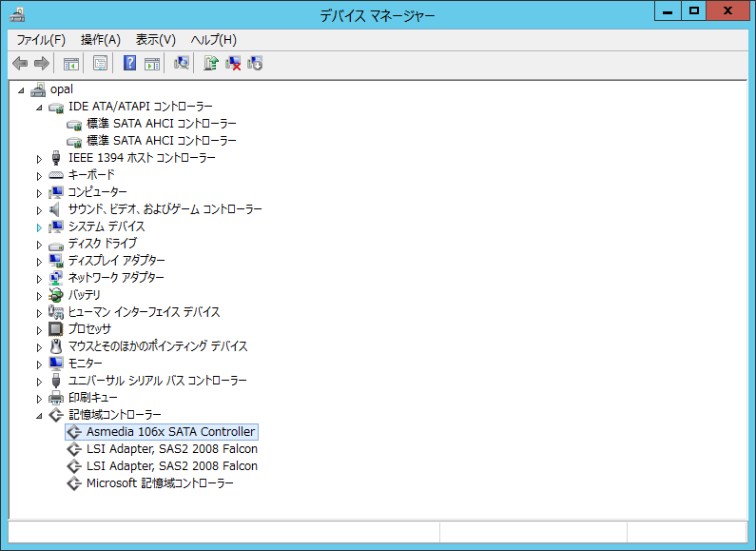The height and width of the screenshot is (551, 756).
Task: Select the バッテリ label
Action: click(x=85, y=295)
